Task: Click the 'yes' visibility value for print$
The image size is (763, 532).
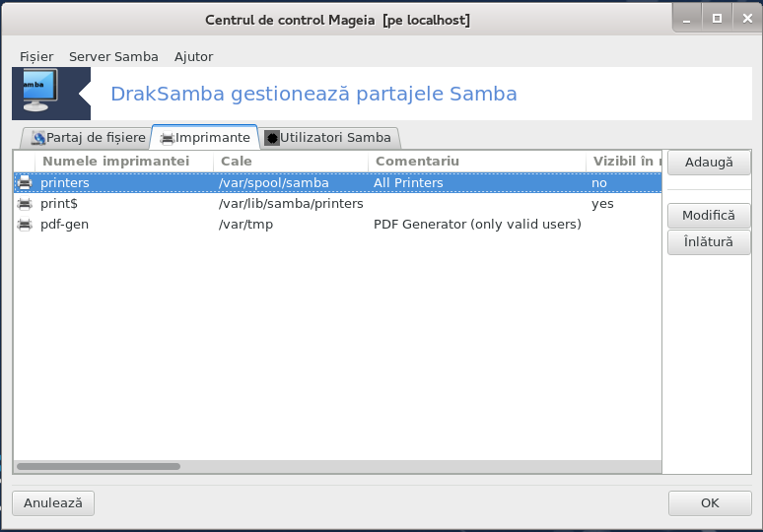Action: pyautogui.click(x=602, y=204)
